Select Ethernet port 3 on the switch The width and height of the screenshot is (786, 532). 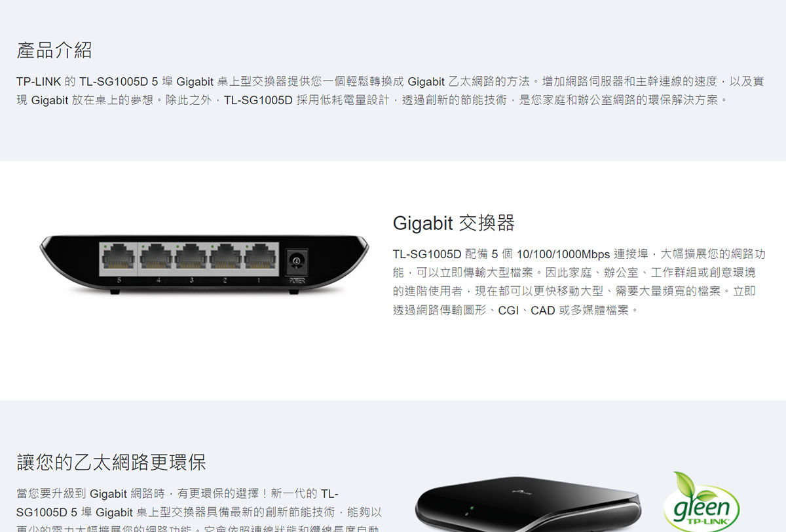(x=190, y=257)
